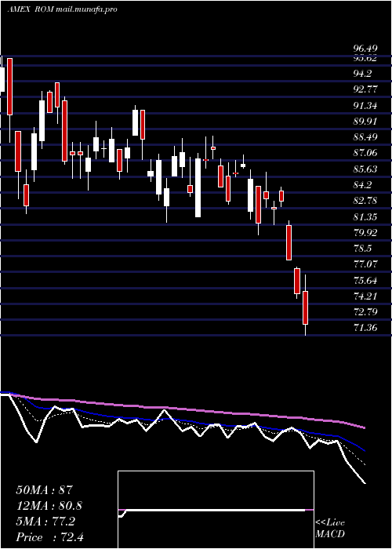392x549 pixels.
Task: Click the 74.21 price axis label
Action: coord(365,296)
